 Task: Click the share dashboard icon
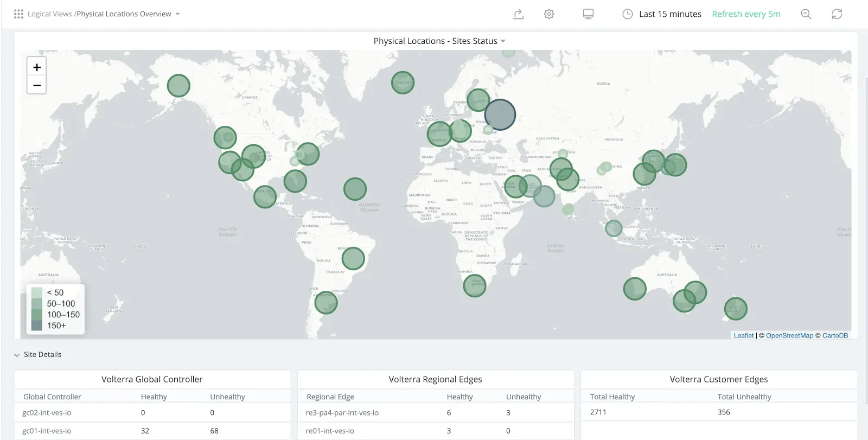[x=519, y=14]
